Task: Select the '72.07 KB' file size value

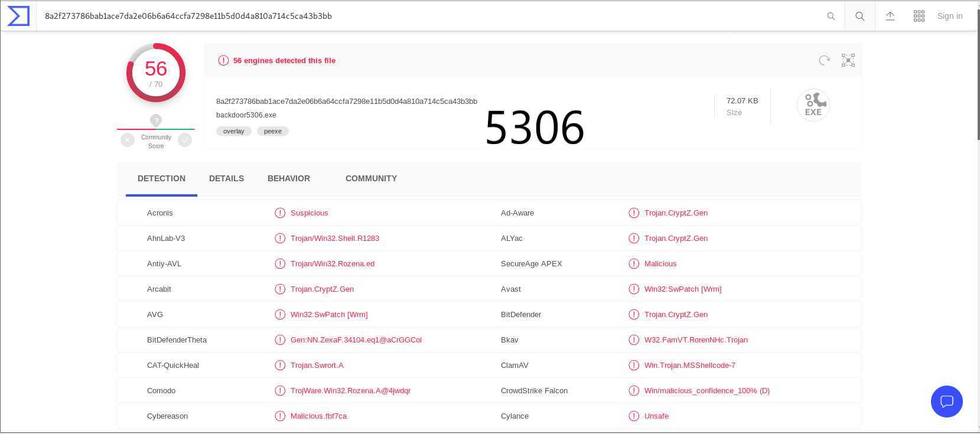Action: pos(742,101)
